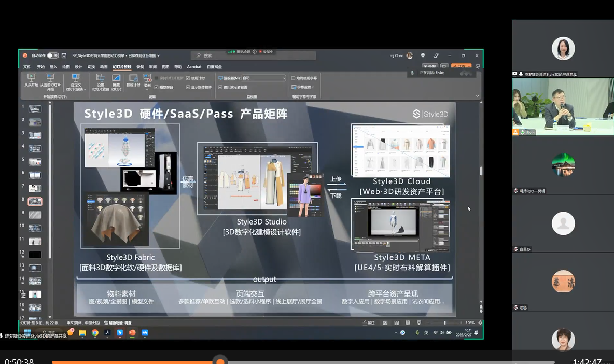Click the comments icon right of Share
The height and width of the screenshot is (364, 614).
[x=478, y=66]
